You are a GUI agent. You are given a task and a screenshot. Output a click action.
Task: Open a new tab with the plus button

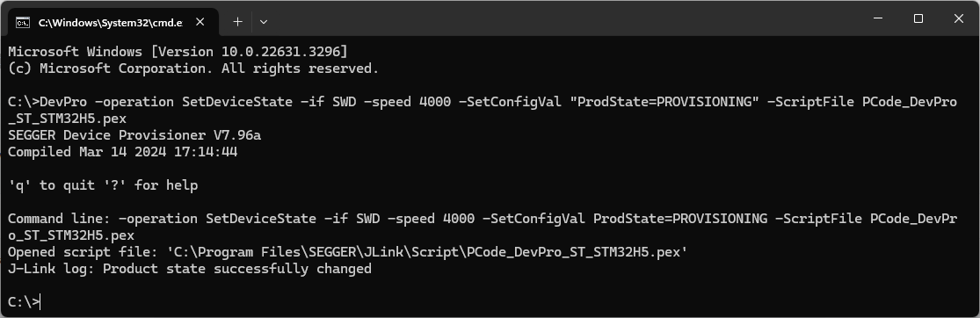pyautogui.click(x=237, y=22)
